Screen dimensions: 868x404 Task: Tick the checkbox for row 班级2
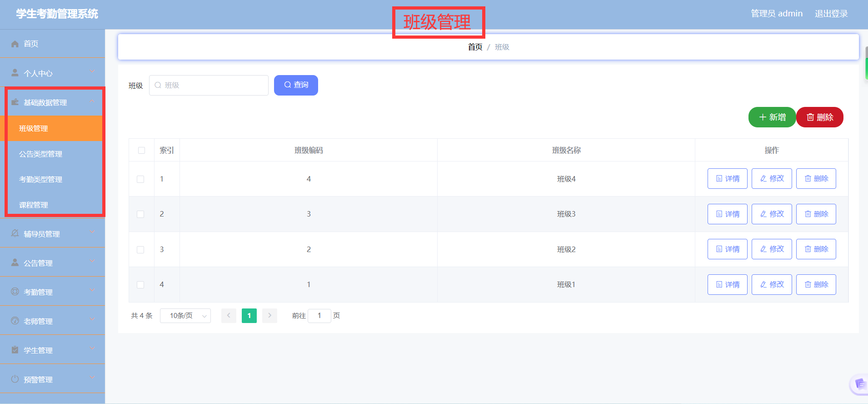click(x=140, y=250)
